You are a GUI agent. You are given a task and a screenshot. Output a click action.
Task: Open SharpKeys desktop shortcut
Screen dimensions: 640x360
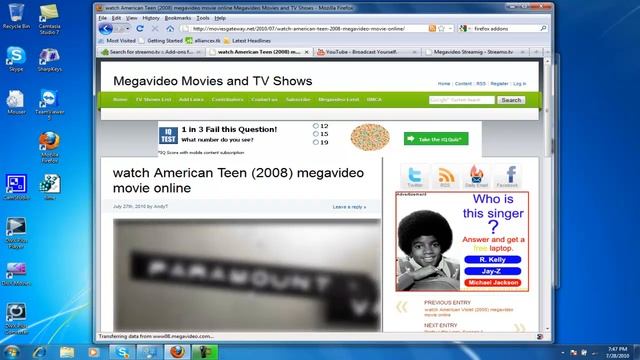click(49, 59)
